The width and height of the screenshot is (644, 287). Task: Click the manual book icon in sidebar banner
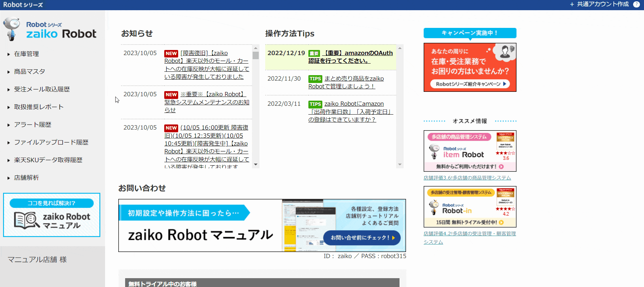tap(27, 220)
